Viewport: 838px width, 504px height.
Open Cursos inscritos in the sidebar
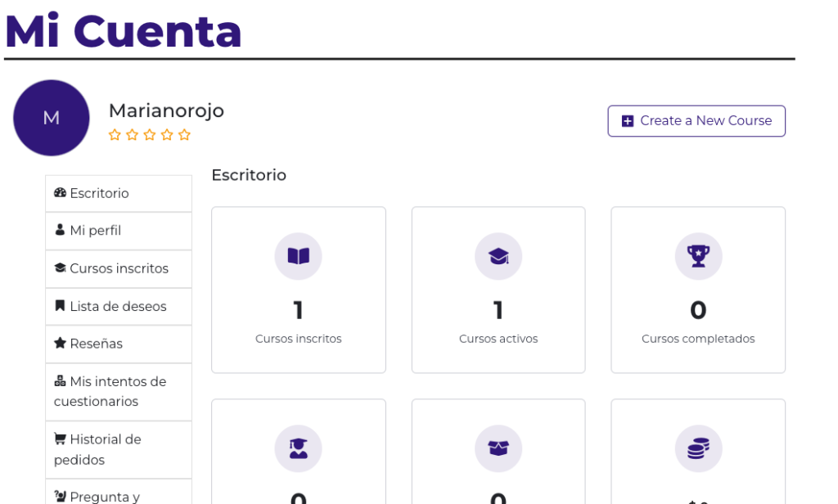coord(119,269)
